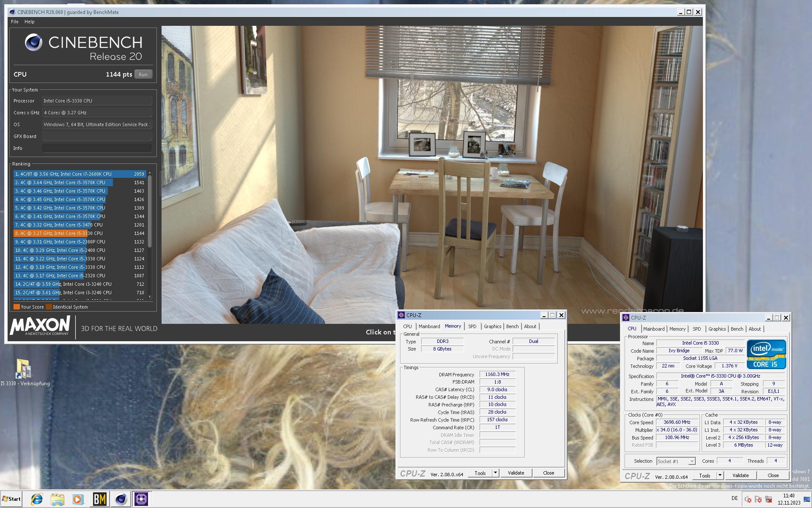
Task: Expand Tools dropdown arrow in Memory window
Action: point(496,473)
